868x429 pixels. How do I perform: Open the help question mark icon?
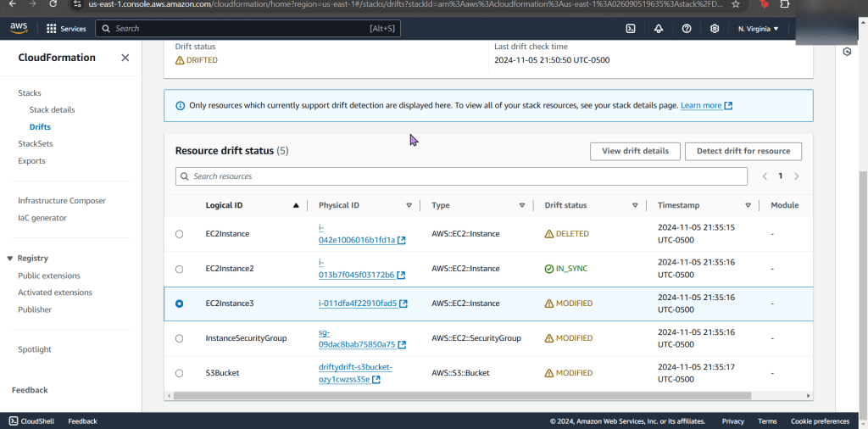687,29
